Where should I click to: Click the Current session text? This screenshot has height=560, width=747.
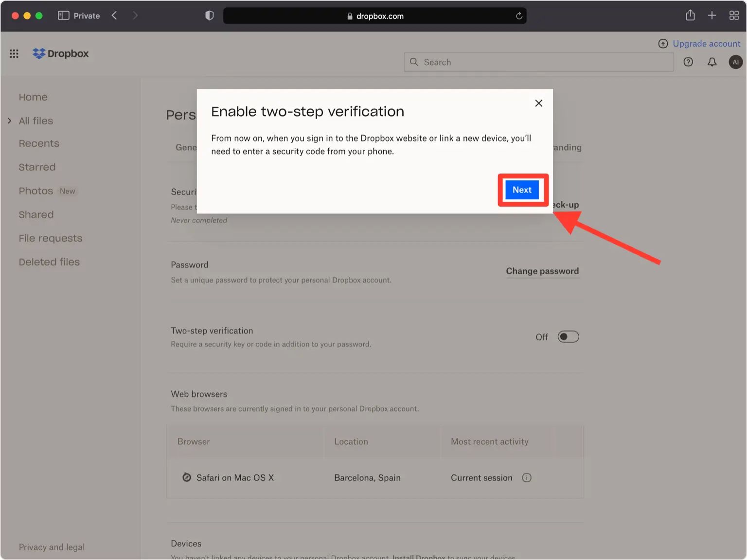[x=481, y=478]
